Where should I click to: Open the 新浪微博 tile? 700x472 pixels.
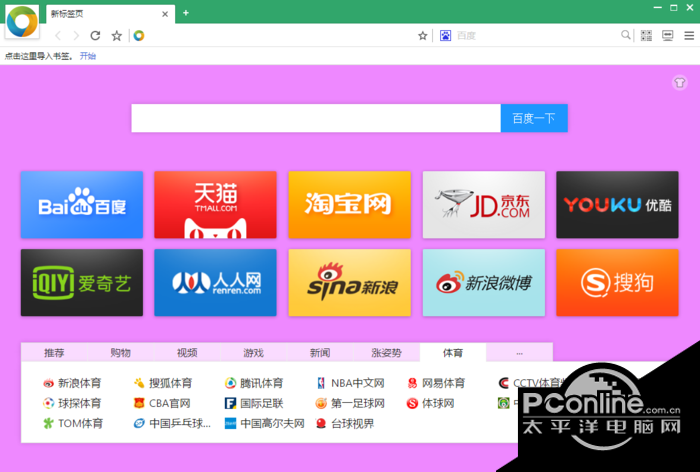pos(483,283)
